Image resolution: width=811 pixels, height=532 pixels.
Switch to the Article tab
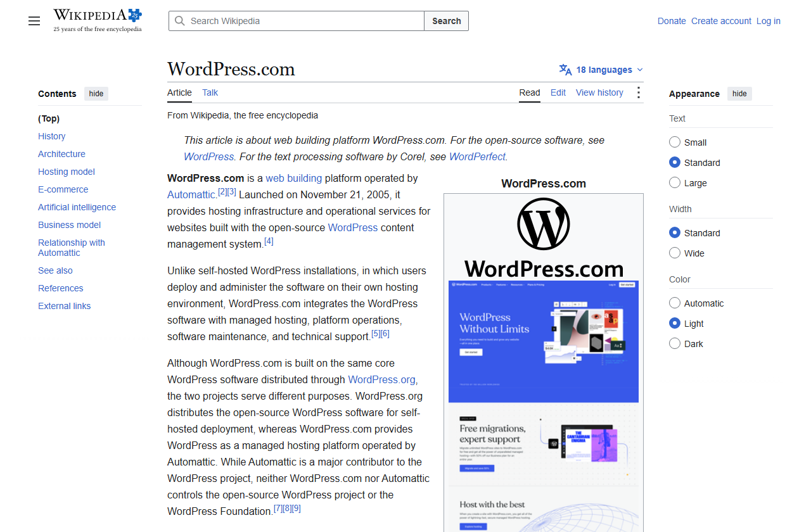179,92
